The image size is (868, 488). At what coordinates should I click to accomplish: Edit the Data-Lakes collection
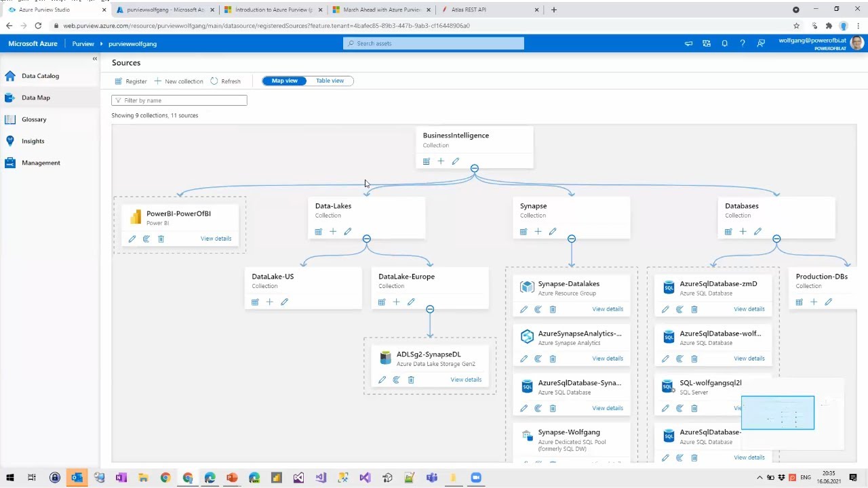tap(348, 232)
